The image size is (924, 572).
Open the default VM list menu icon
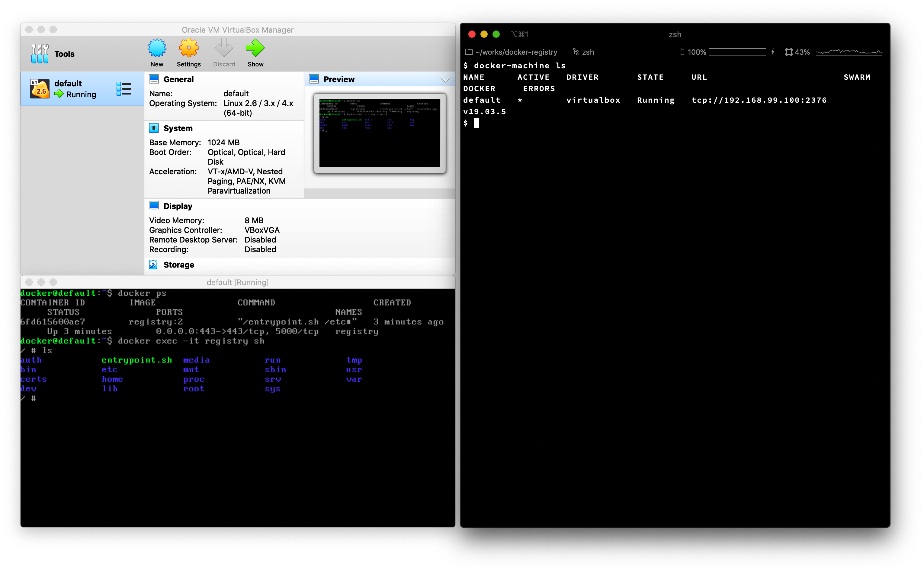click(124, 89)
